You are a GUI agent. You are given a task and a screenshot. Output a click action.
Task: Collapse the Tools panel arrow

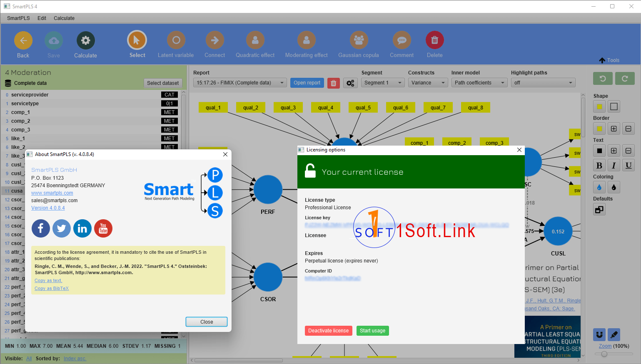(602, 60)
